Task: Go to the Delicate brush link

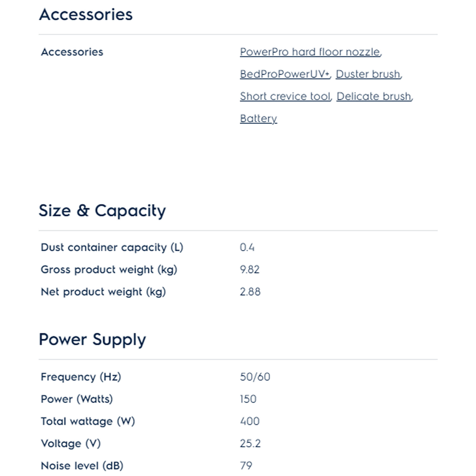Action: coord(374,96)
